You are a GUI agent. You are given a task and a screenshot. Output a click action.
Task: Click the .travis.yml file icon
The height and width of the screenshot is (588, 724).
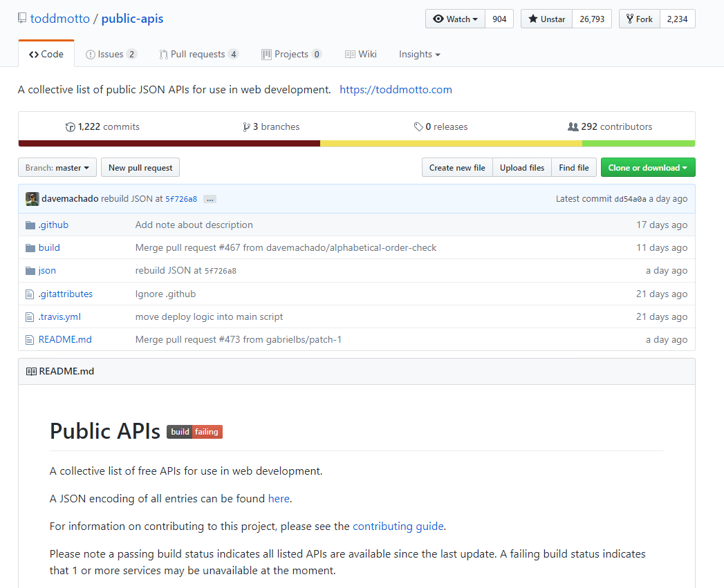pos(30,317)
